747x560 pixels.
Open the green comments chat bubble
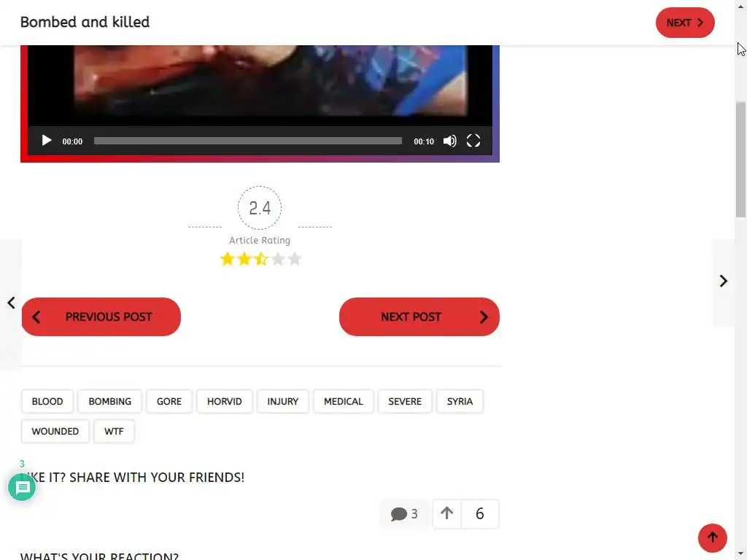pos(22,487)
